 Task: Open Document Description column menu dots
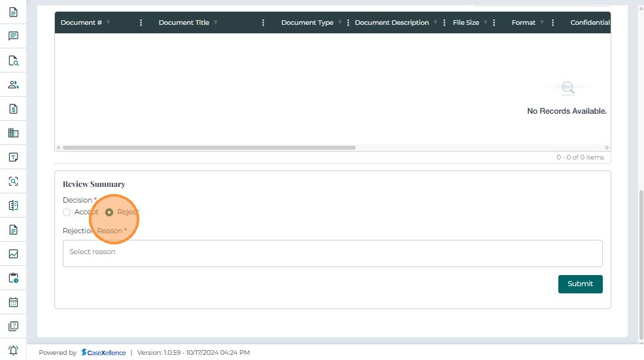pyautogui.click(x=444, y=23)
